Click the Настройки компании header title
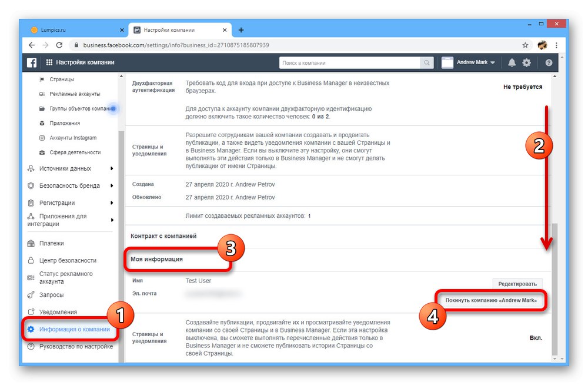 [85, 62]
